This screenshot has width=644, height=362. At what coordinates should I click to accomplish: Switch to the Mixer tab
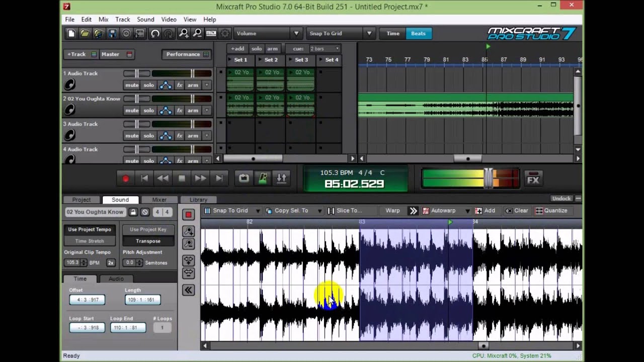pyautogui.click(x=159, y=200)
